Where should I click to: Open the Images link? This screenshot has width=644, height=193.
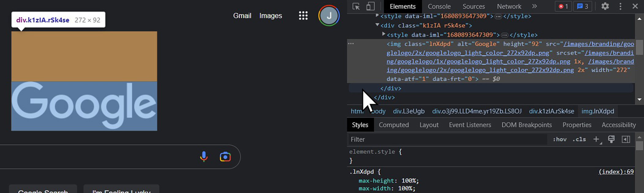(271, 16)
